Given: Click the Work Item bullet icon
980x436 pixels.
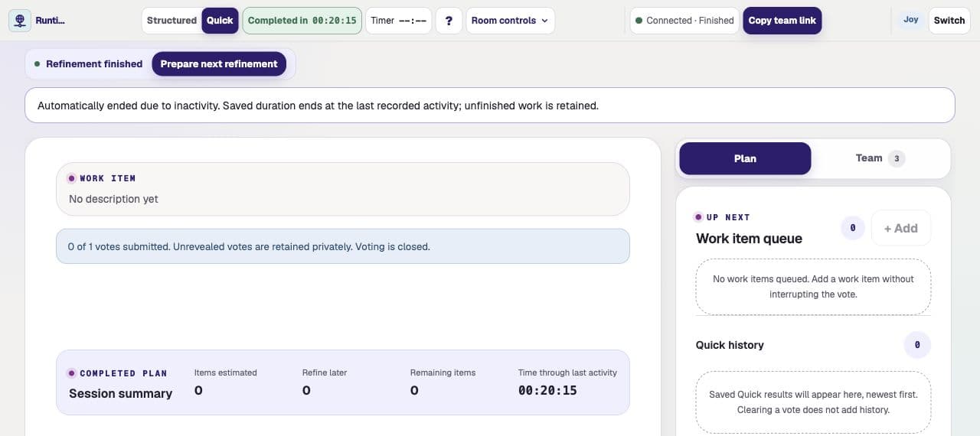Looking at the screenshot, I should [x=71, y=178].
